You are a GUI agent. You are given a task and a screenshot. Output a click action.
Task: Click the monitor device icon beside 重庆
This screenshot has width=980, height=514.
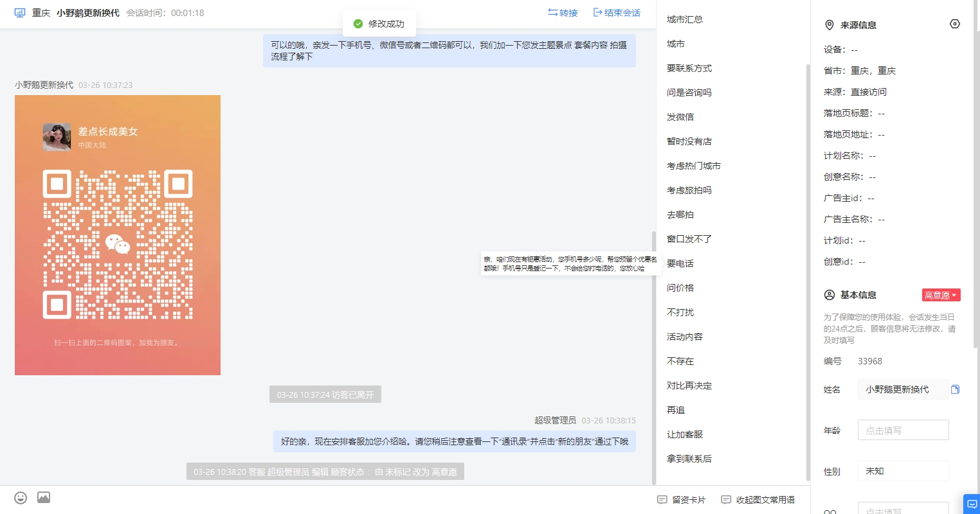coord(20,13)
